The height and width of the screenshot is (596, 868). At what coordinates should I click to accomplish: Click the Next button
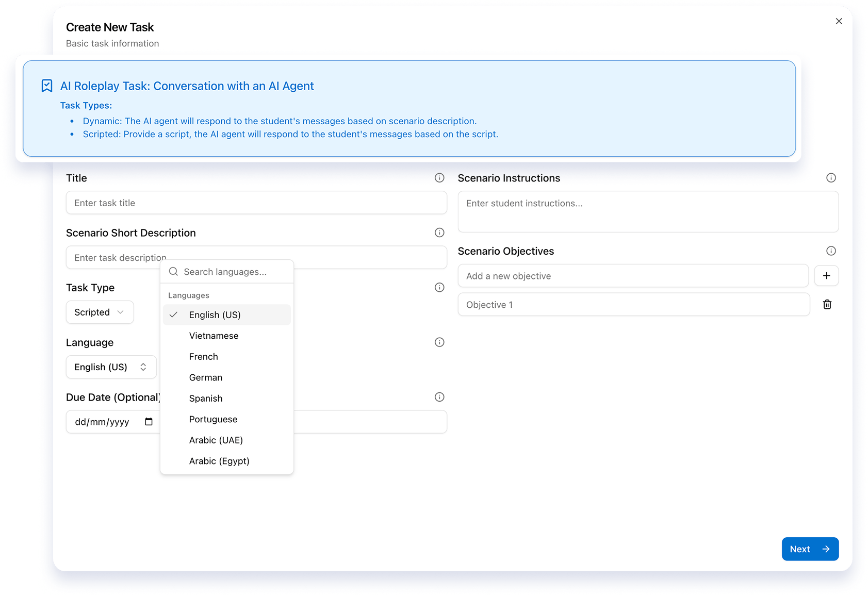tap(809, 549)
